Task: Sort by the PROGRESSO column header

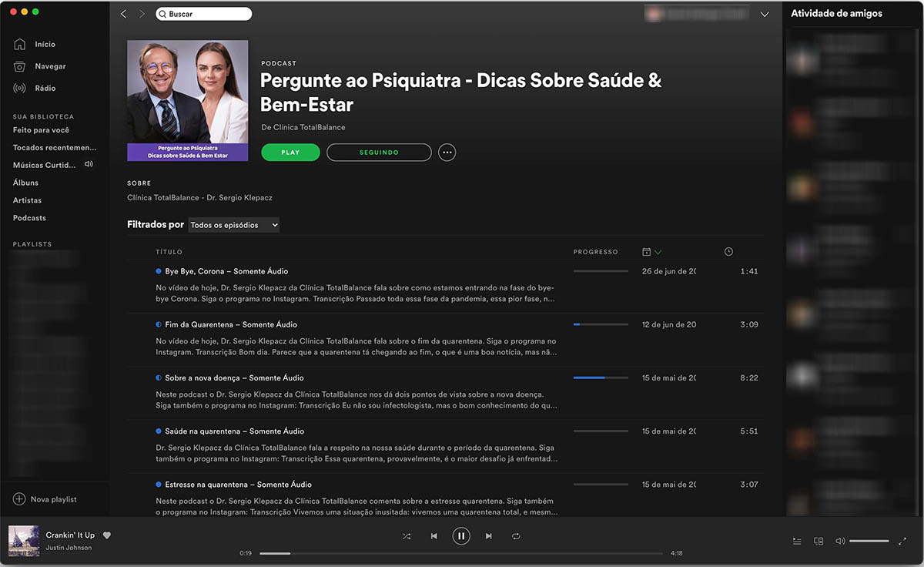Action: (595, 252)
